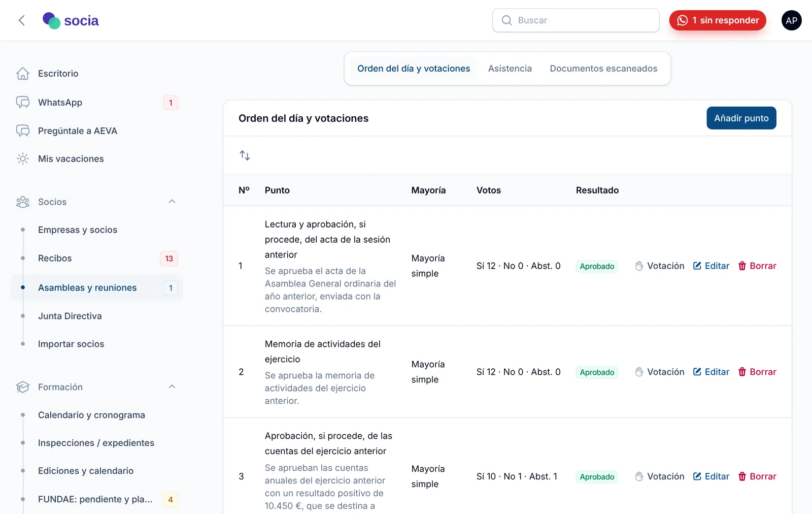Click the sort arrows icon above the table
Image resolution: width=812 pixels, height=514 pixels.
click(x=245, y=155)
